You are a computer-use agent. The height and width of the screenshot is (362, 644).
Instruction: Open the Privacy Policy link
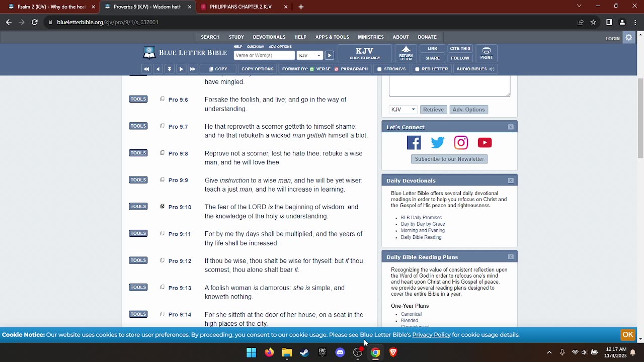[431, 335]
